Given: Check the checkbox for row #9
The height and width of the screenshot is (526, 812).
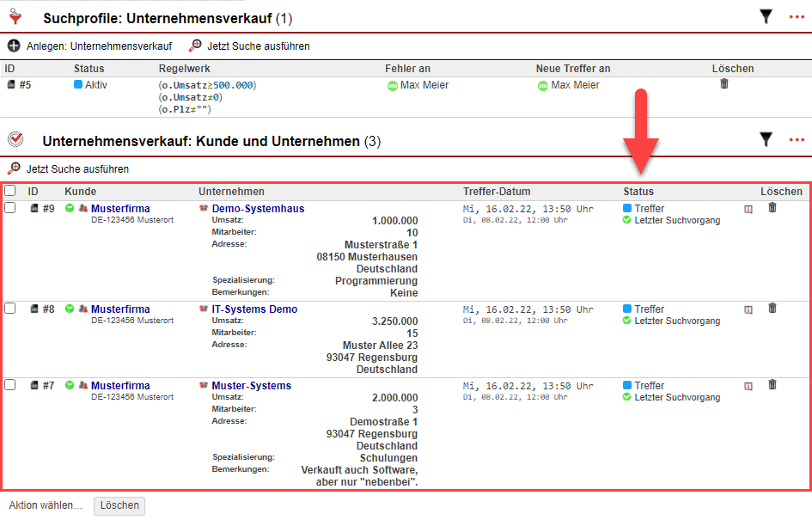Looking at the screenshot, I should (x=10, y=208).
